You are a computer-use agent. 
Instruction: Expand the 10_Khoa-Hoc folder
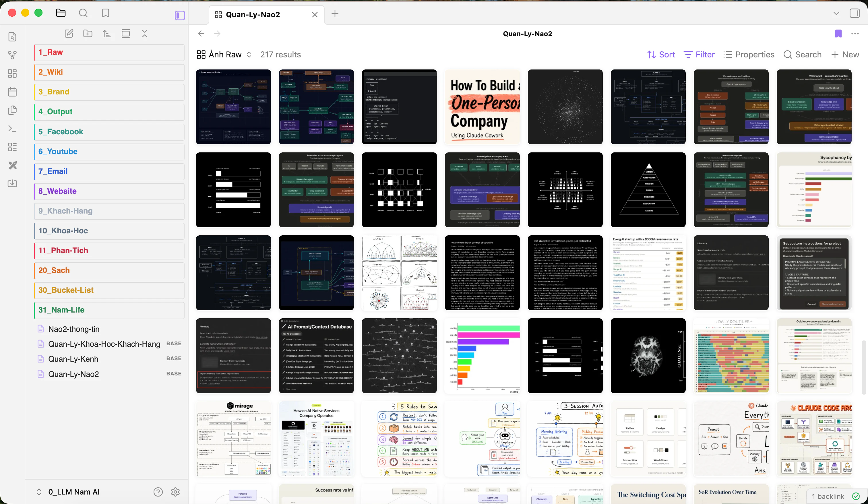coord(109,231)
